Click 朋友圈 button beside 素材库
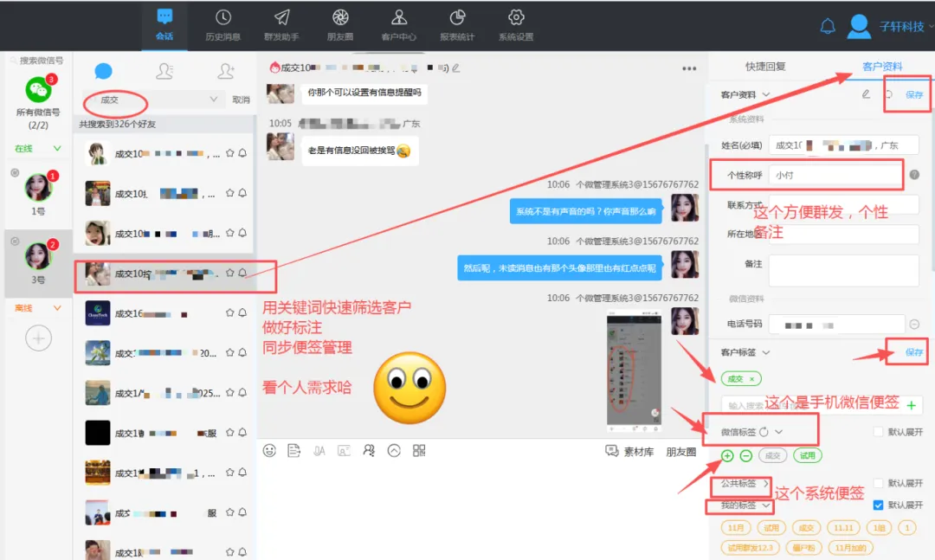This screenshot has height=560, width=935. point(681,452)
